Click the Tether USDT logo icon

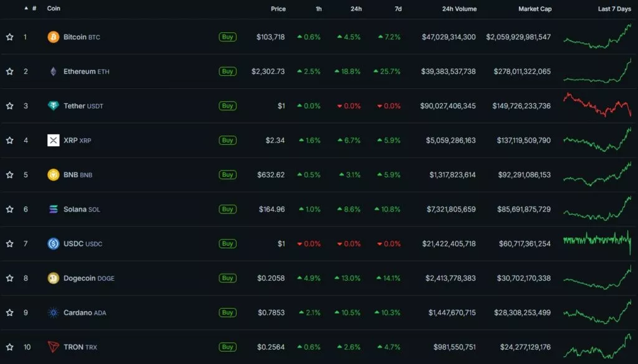(54, 106)
